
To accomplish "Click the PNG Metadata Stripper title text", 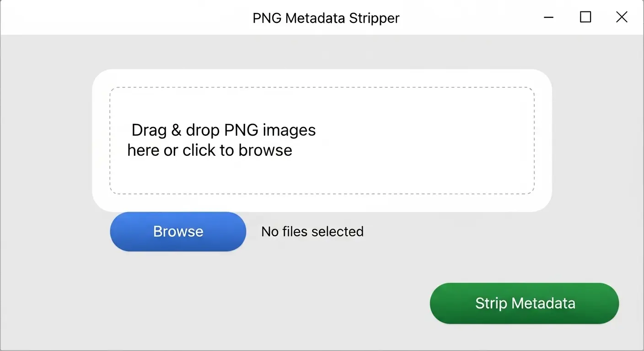I will click(326, 18).
